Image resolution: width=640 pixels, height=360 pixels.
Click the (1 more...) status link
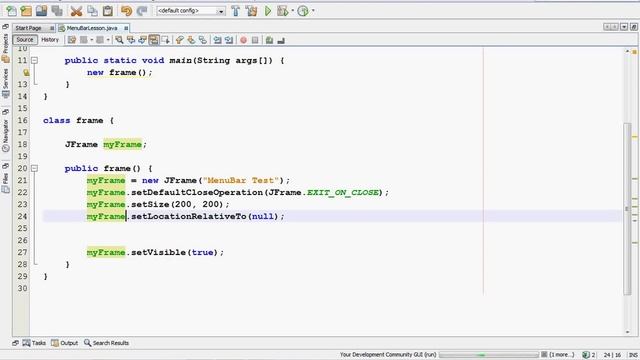point(562,355)
